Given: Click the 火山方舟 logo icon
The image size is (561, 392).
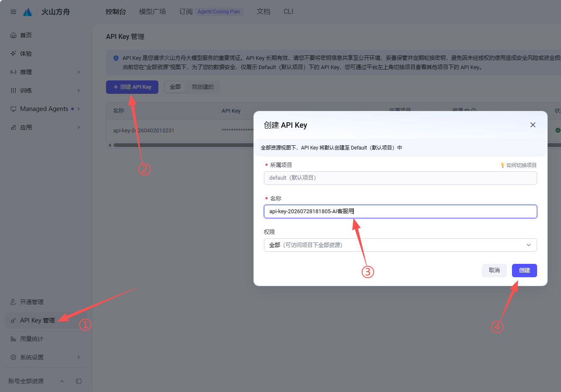Looking at the screenshot, I should pyautogui.click(x=28, y=12).
